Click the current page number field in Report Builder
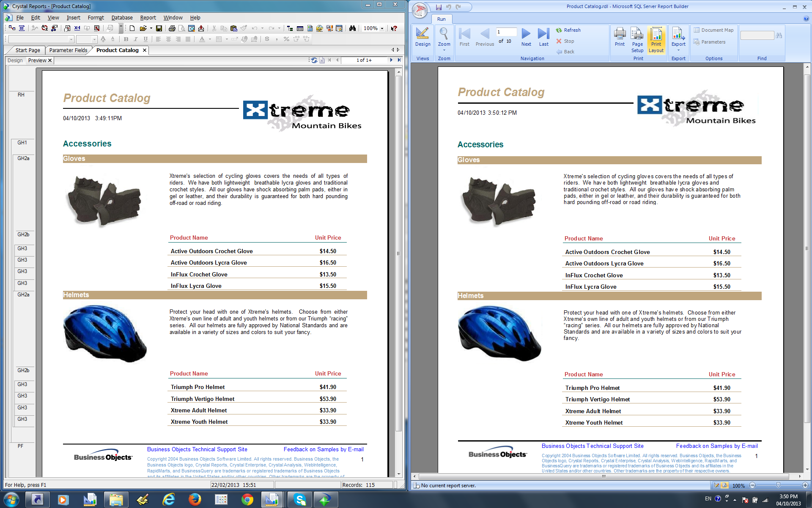 [x=506, y=32]
